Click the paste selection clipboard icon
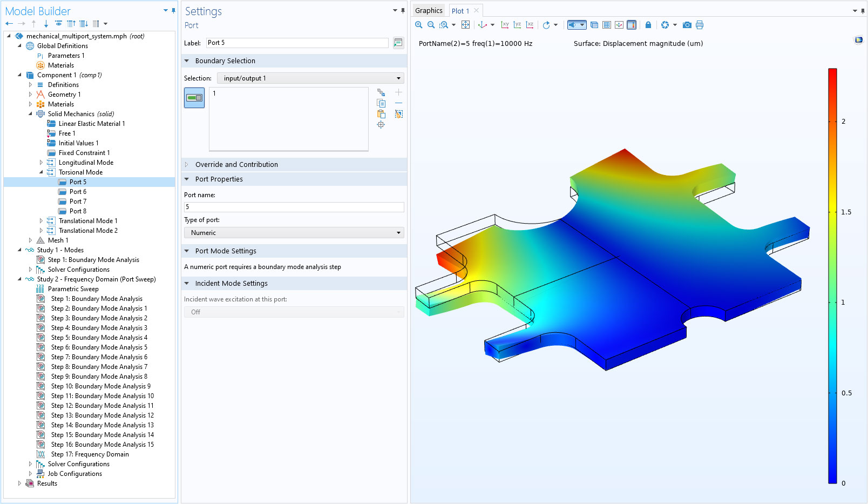The width and height of the screenshot is (868, 504). (x=381, y=114)
